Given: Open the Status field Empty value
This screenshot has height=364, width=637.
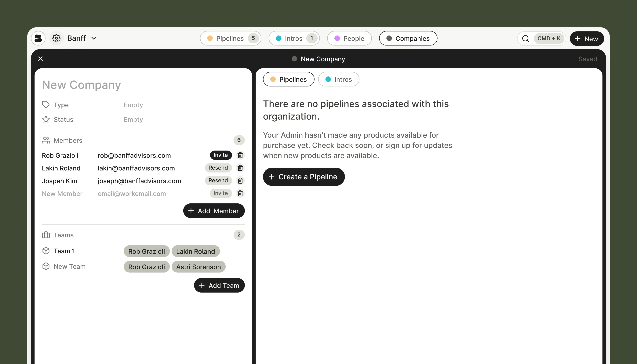Looking at the screenshot, I should [133, 119].
